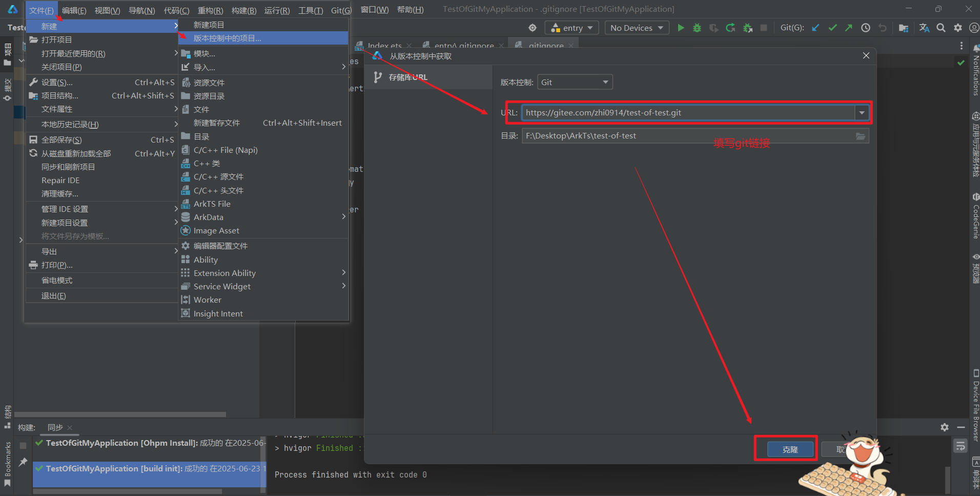This screenshot has width=980, height=496.
Task: Click the Git push arrow icon
Action: point(849,28)
